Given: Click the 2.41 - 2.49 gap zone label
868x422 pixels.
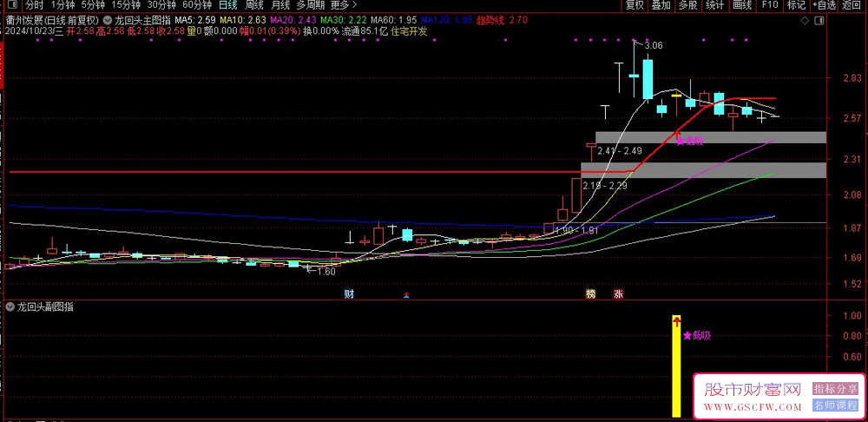Looking at the screenshot, I should (x=620, y=150).
